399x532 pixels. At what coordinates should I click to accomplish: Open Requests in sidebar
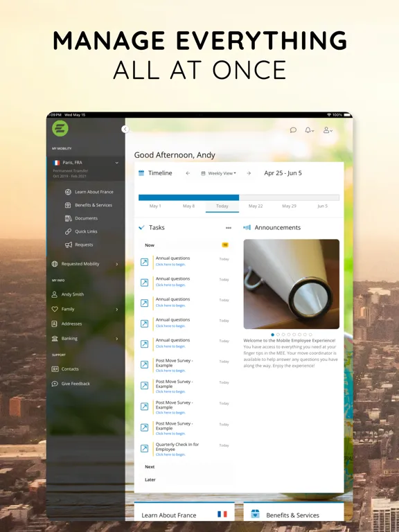point(79,245)
